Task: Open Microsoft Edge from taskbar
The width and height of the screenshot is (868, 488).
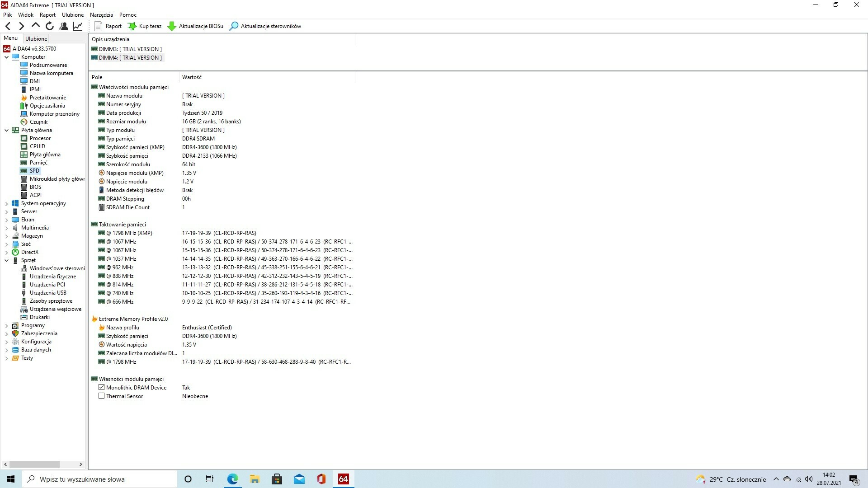Action: pos(232,479)
